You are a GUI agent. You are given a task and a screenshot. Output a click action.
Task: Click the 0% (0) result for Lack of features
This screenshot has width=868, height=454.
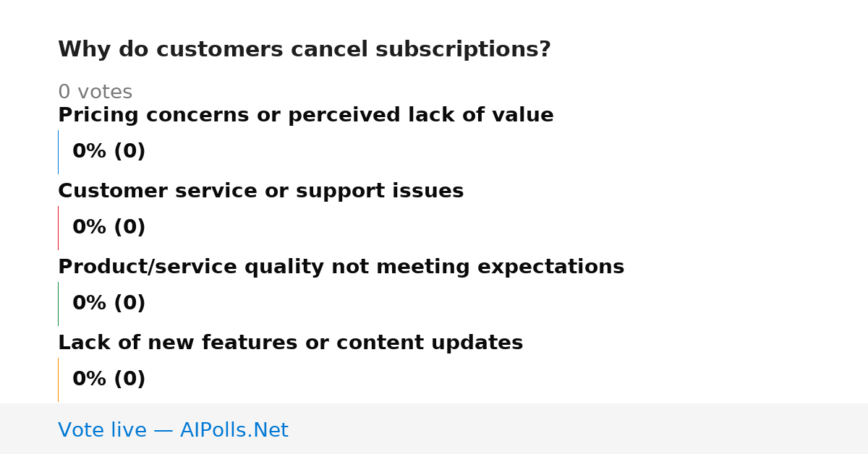[x=109, y=380]
